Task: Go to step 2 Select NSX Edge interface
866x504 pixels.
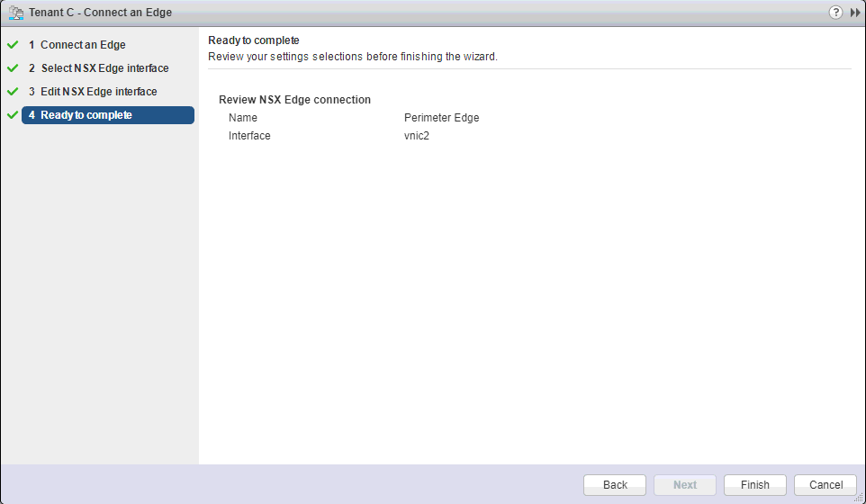Action: [104, 68]
